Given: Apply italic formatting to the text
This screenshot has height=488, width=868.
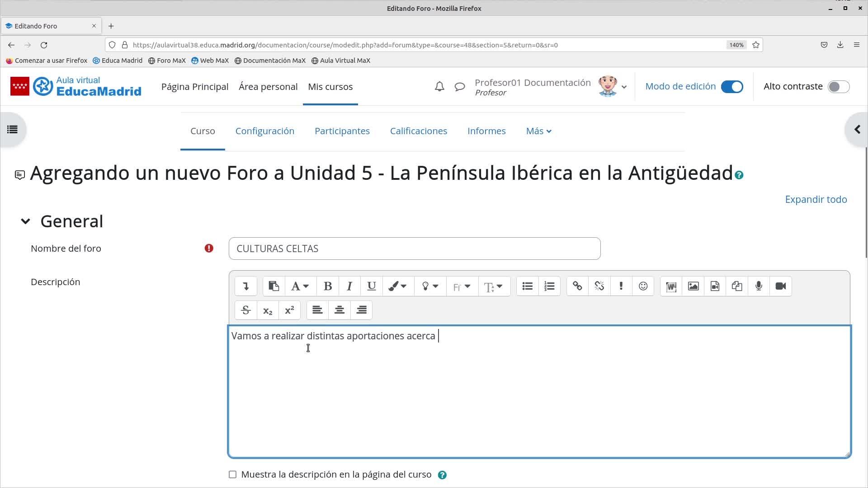Looking at the screenshot, I should (349, 286).
